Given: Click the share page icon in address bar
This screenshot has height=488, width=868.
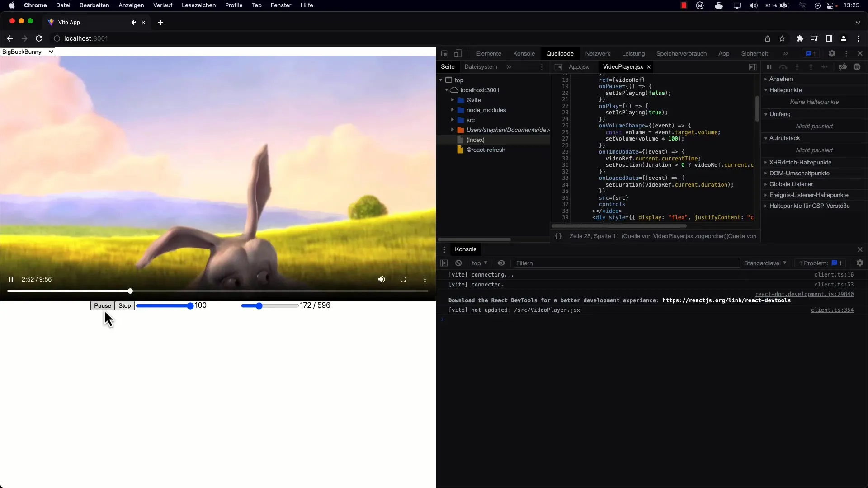Looking at the screenshot, I should pos(768,38).
